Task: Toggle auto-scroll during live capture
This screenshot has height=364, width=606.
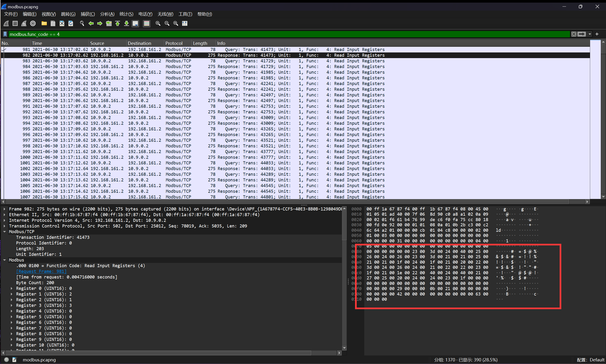Action: 135,24
